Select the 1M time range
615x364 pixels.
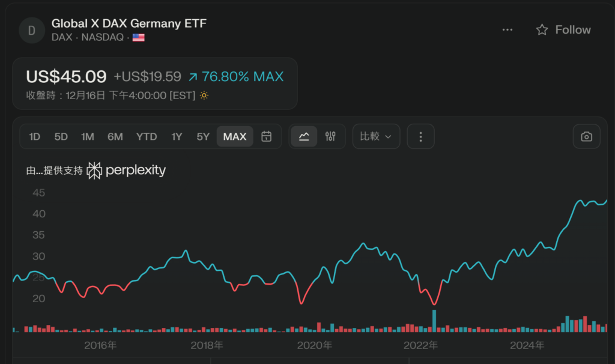pos(88,137)
